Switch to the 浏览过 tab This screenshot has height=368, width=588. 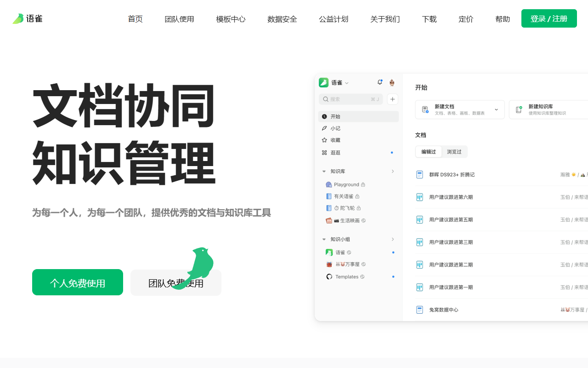click(454, 152)
